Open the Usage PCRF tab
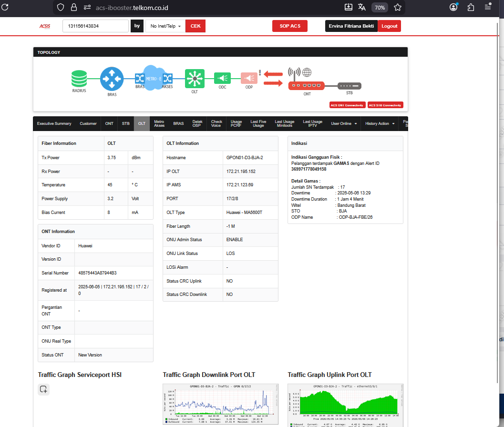Viewport: 504px width, 427px height. pos(236,124)
